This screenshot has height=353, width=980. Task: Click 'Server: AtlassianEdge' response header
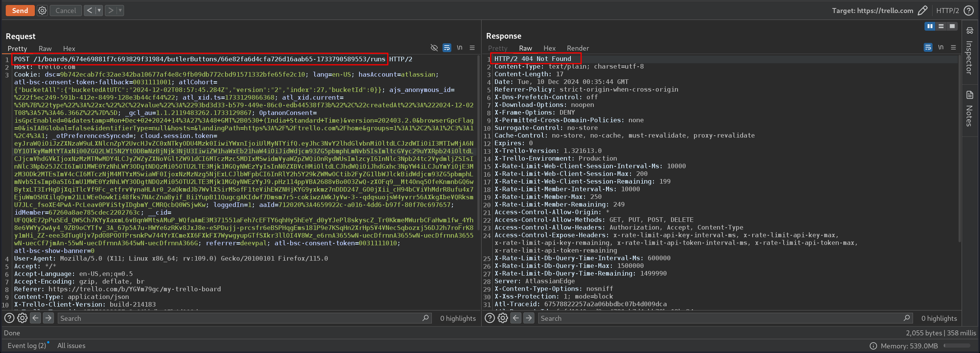pyautogui.click(x=534, y=281)
